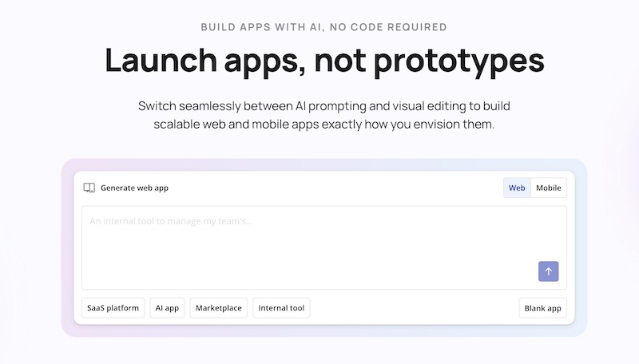Select the Marketplace suggestion chip

[x=218, y=308]
